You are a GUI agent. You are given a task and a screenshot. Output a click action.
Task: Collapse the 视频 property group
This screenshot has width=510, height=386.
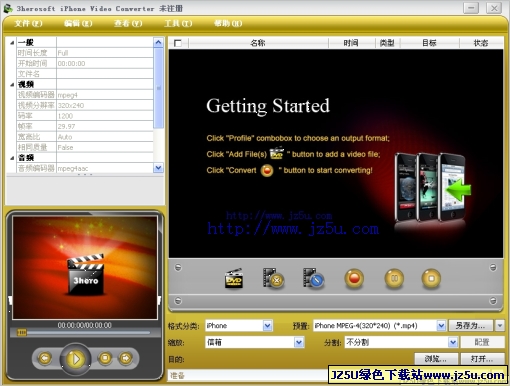[12, 85]
